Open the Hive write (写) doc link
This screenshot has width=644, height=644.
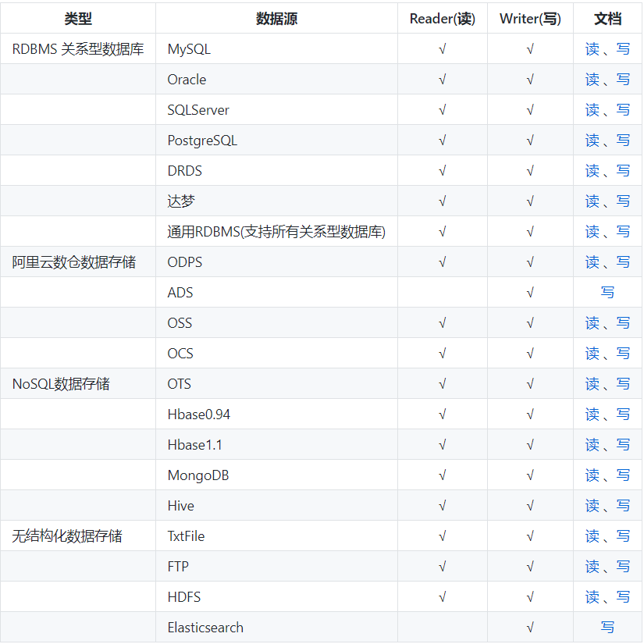click(623, 505)
